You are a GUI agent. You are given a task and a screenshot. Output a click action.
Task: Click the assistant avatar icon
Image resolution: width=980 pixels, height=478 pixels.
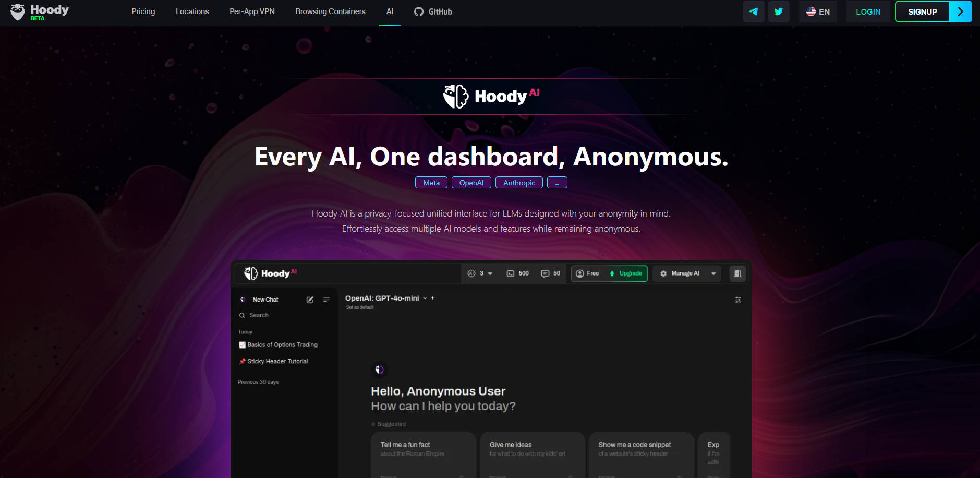click(x=379, y=369)
